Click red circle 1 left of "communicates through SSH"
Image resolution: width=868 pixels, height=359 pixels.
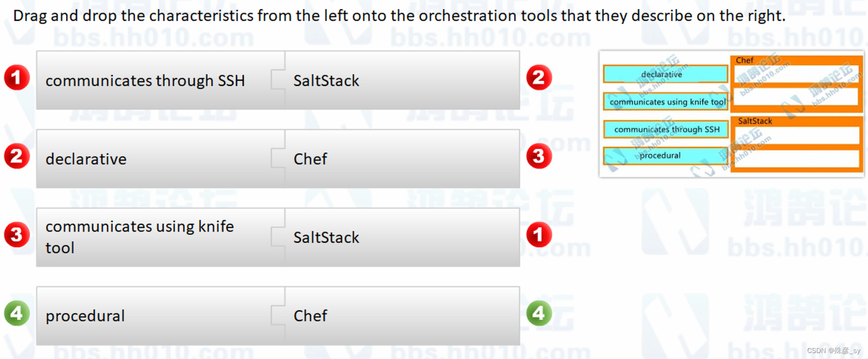[17, 77]
